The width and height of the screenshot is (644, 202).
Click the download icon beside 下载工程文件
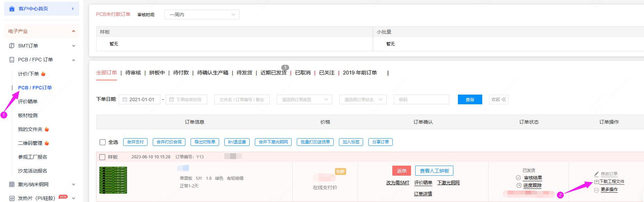tap(596, 182)
